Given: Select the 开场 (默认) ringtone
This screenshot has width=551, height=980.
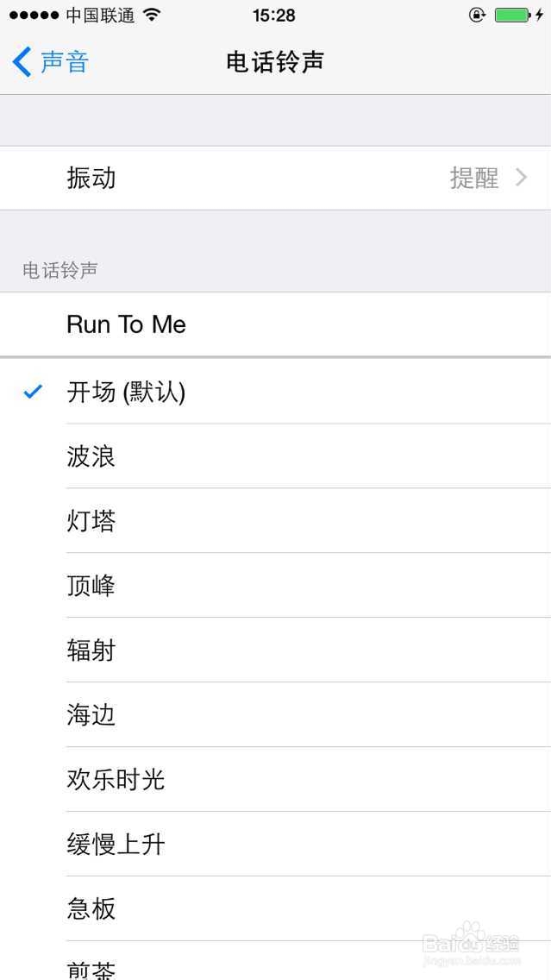Looking at the screenshot, I should click(276, 392).
